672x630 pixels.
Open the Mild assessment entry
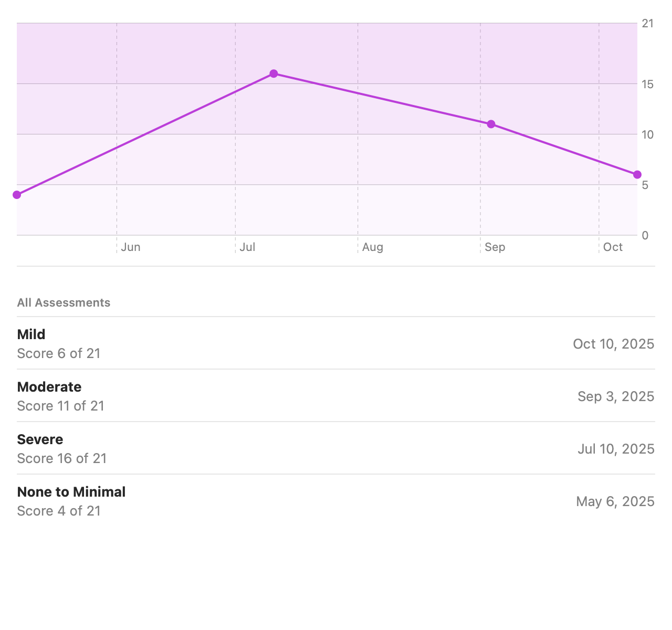(336, 343)
